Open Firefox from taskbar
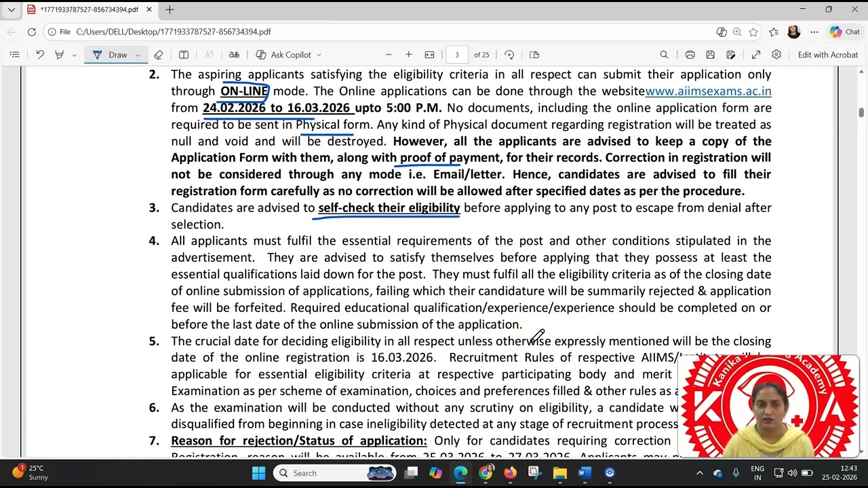The image size is (868, 488). [x=510, y=473]
